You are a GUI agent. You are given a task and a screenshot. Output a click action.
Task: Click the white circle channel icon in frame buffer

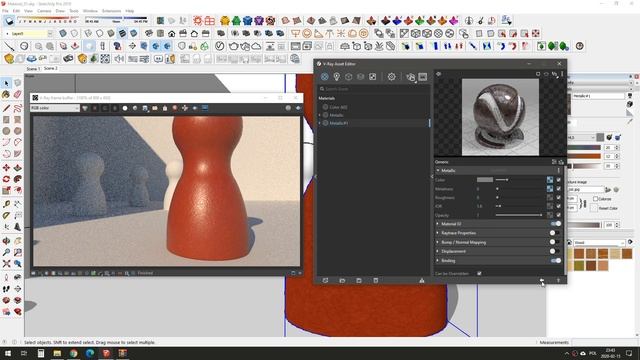point(125,108)
